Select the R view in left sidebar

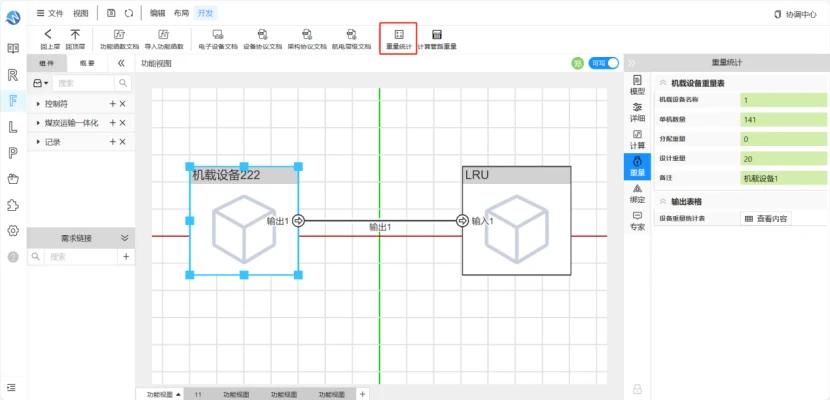click(x=13, y=75)
